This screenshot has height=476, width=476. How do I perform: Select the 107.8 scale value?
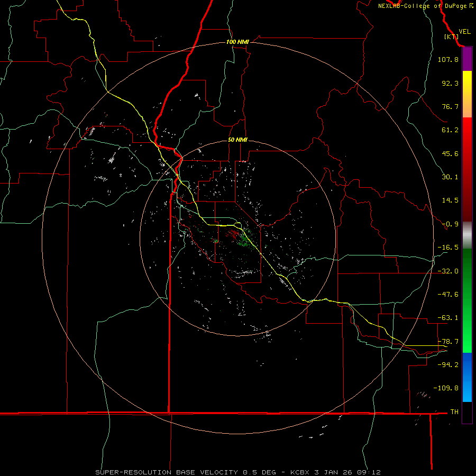(448, 59)
